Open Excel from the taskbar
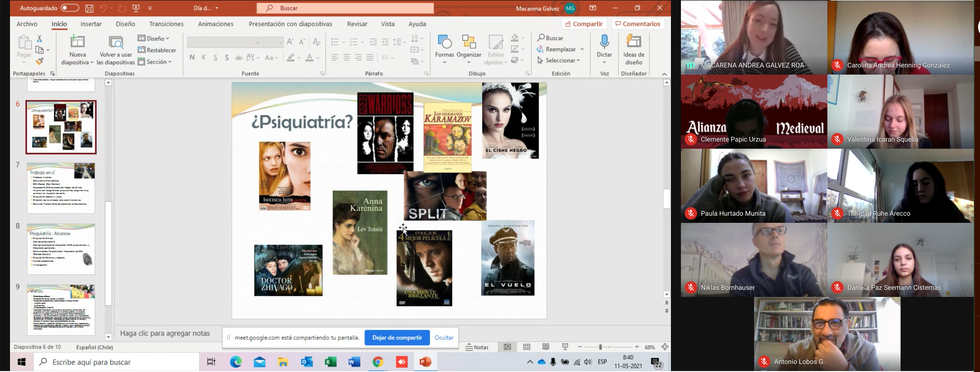This screenshot has height=372, width=980. tap(330, 362)
